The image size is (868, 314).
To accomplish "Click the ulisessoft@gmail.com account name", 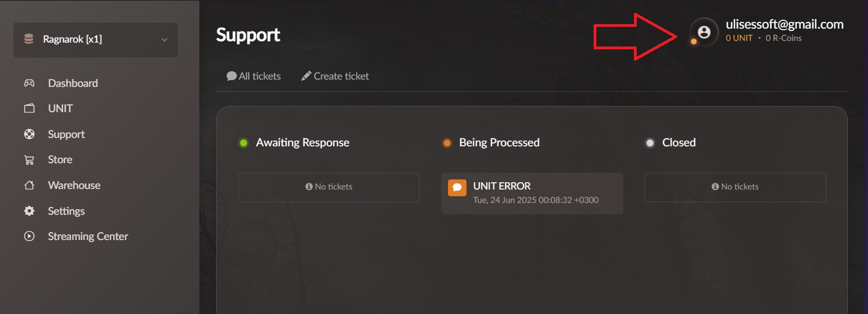I will click(x=785, y=24).
